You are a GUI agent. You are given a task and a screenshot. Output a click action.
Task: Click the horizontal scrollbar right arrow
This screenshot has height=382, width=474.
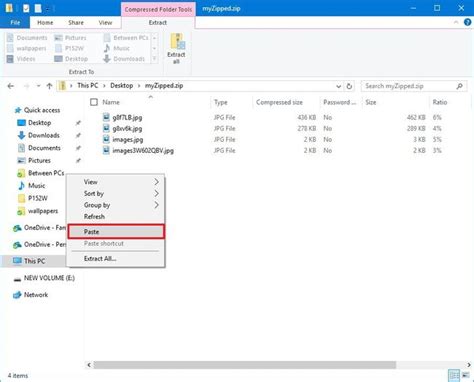[x=468, y=365]
